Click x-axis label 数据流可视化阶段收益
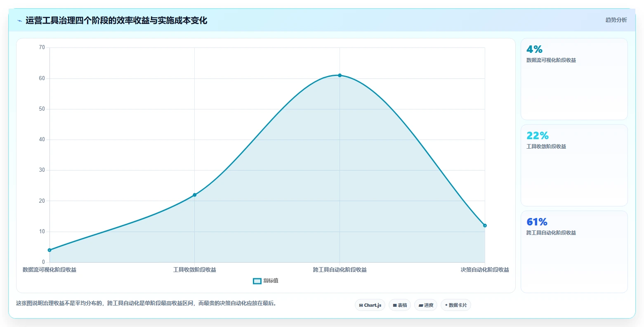This screenshot has width=644, height=327. [50, 270]
